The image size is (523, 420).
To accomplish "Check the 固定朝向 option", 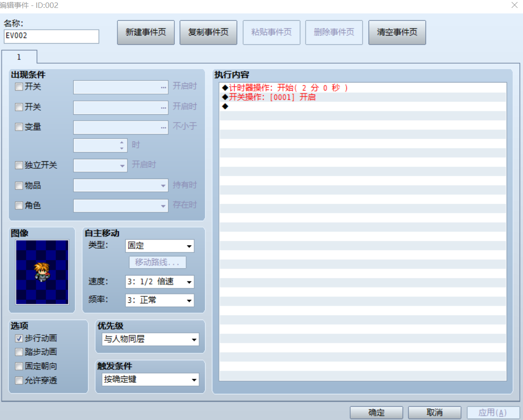I will [19, 367].
